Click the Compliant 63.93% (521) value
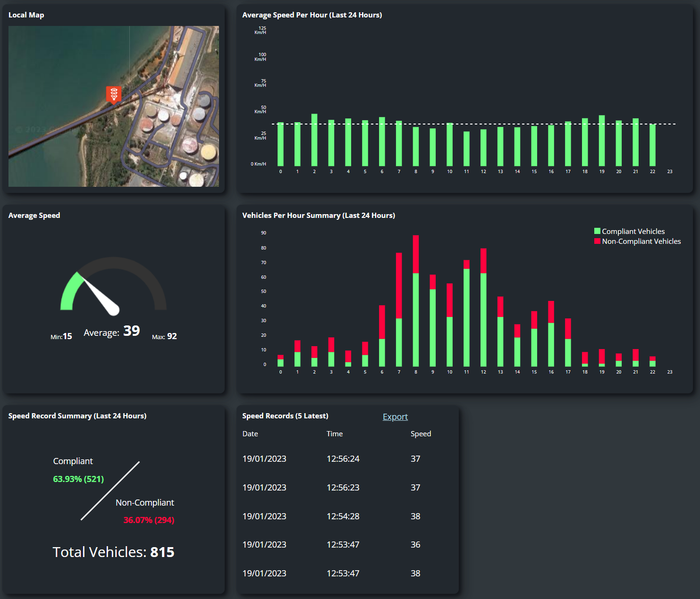Viewport: 700px width, 599px height. click(78, 479)
